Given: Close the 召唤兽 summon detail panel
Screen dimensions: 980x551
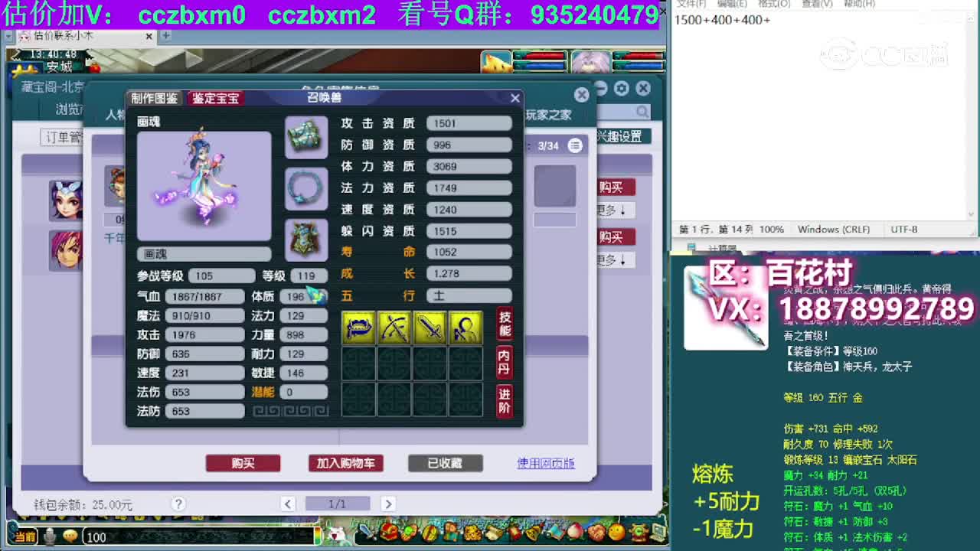Looking at the screenshot, I should pyautogui.click(x=515, y=98).
